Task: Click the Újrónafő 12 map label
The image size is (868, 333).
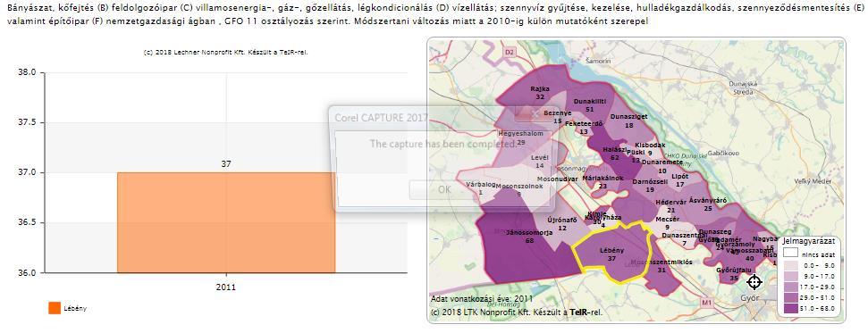Action: (x=562, y=224)
